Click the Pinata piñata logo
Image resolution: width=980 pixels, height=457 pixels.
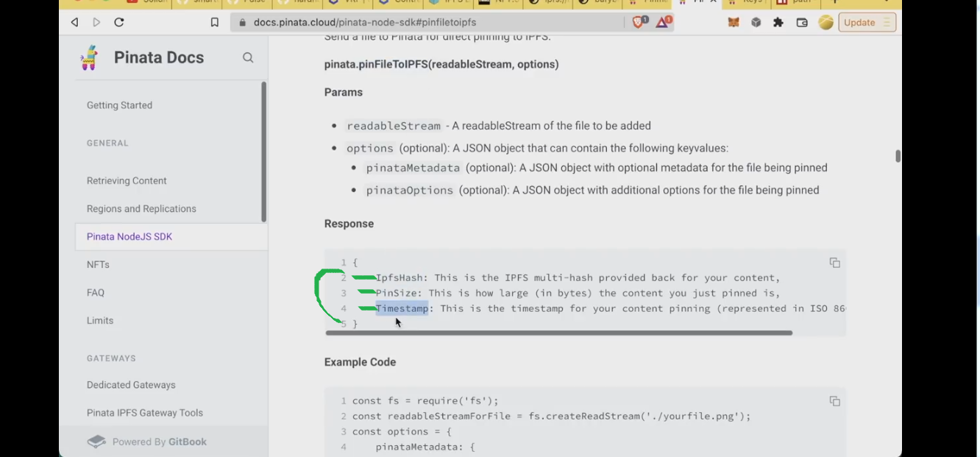(x=90, y=57)
